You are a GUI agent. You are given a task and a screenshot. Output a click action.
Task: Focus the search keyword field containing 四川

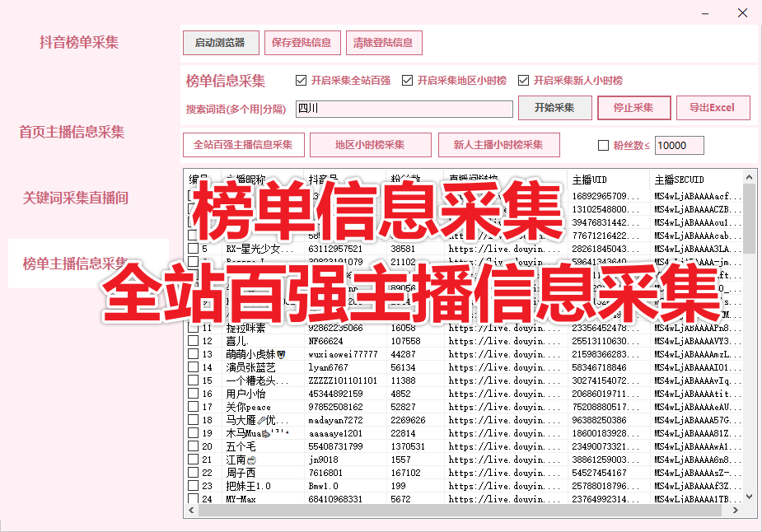[404, 109]
